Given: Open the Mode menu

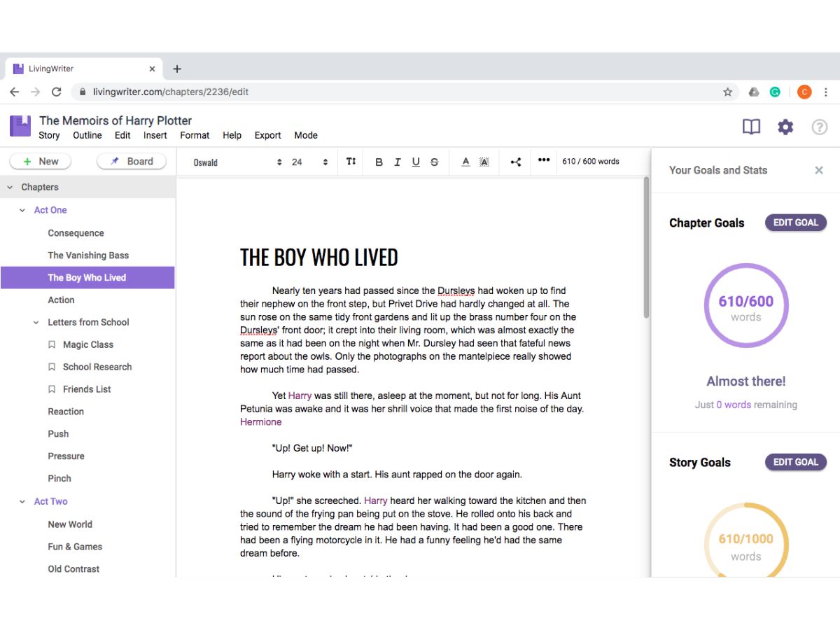Looking at the screenshot, I should click(x=306, y=135).
